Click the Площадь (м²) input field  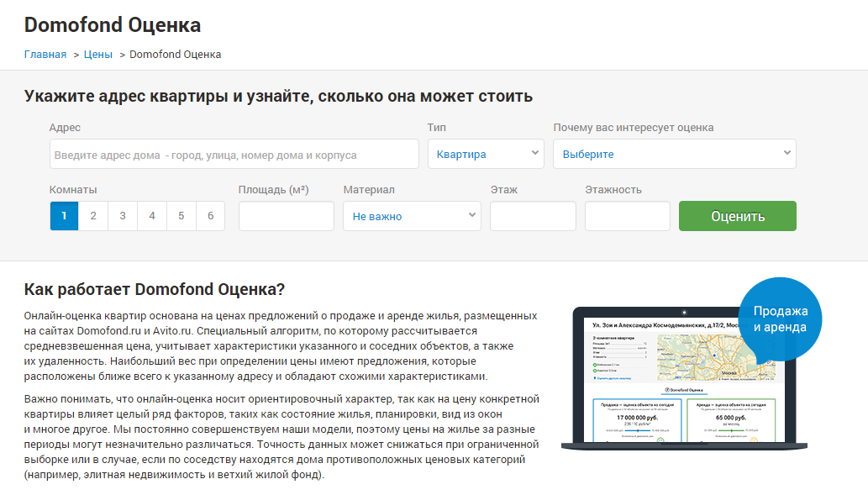287,216
